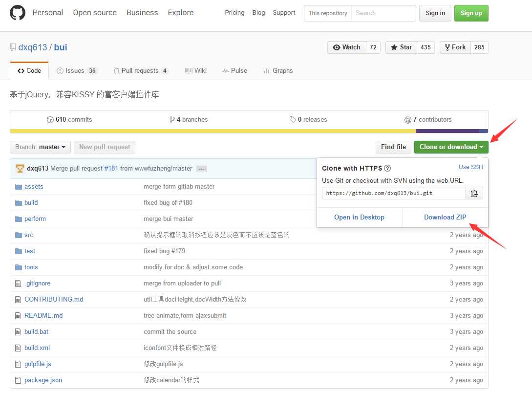Open the bui repository name link
The height and width of the screenshot is (393, 532).
(x=61, y=47)
